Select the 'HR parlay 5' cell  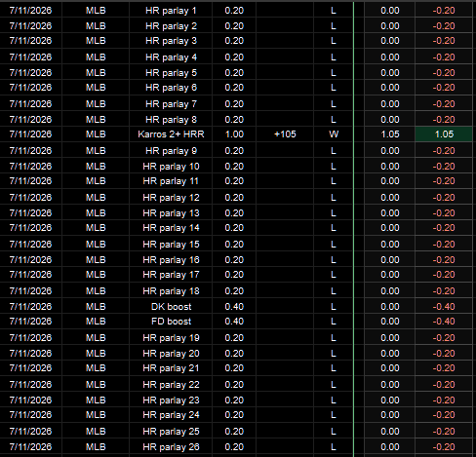tap(171, 73)
